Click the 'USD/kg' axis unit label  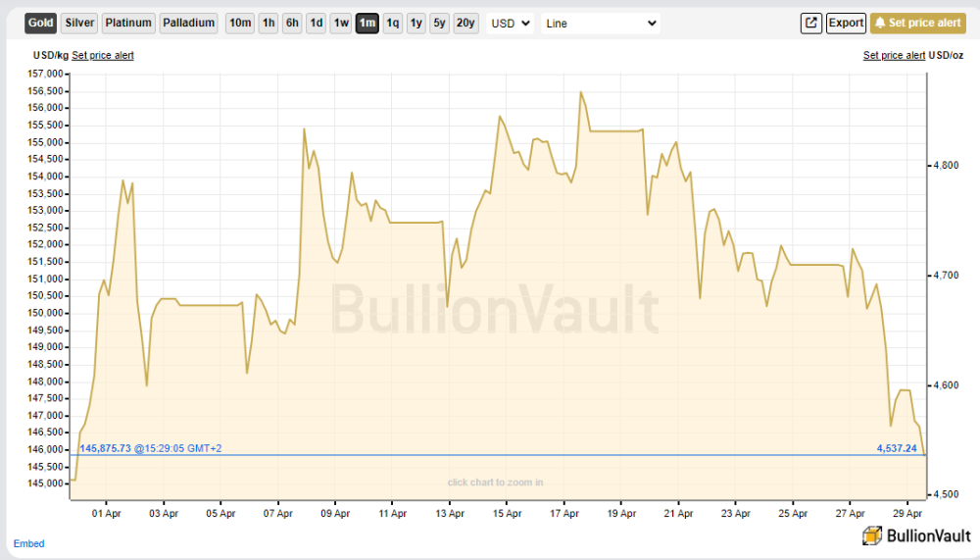tap(51, 55)
